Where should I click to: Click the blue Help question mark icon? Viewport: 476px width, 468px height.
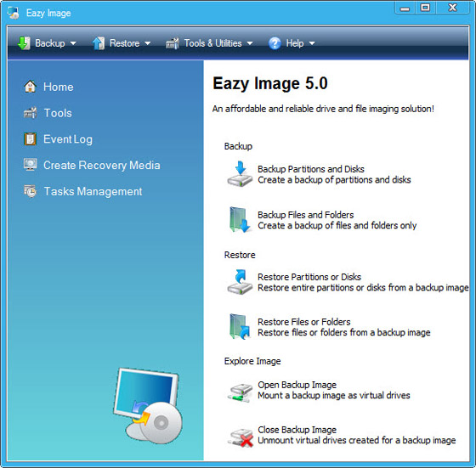click(275, 43)
